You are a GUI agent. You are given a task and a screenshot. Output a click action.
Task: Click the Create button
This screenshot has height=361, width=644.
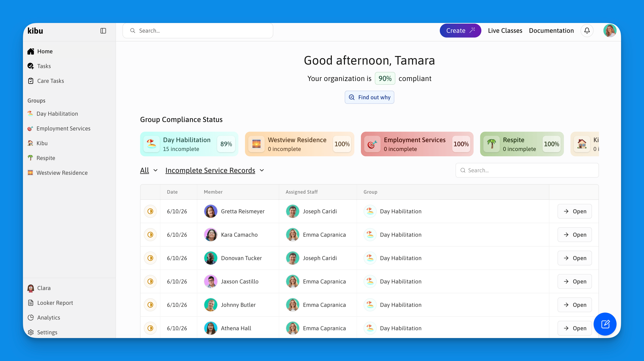(x=460, y=31)
